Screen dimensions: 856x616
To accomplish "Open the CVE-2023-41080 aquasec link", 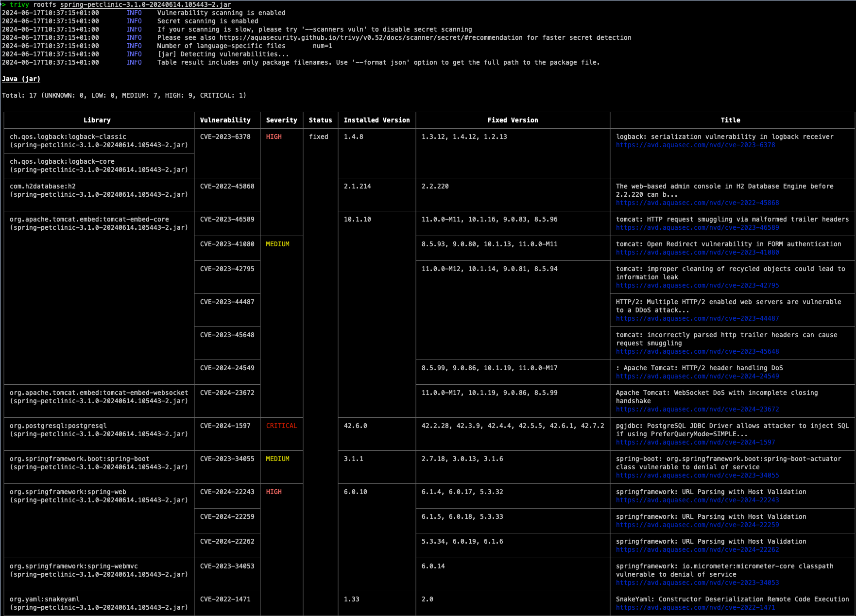I will click(x=697, y=253).
